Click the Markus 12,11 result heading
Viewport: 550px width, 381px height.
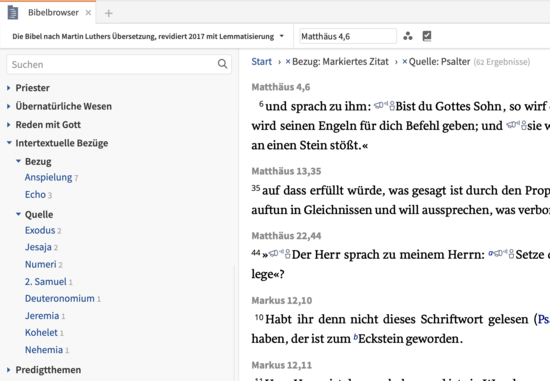(x=282, y=365)
